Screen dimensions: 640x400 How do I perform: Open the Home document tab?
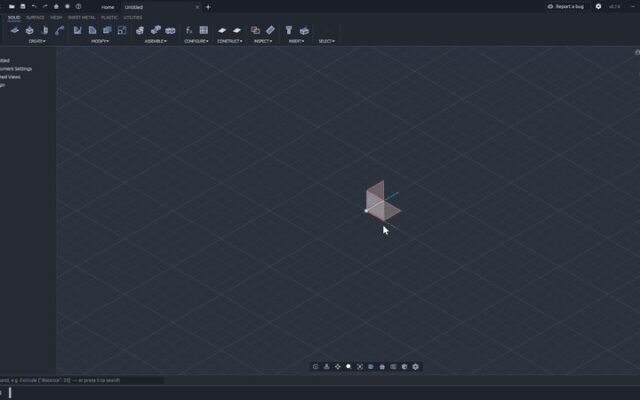[x=108, y=7]
